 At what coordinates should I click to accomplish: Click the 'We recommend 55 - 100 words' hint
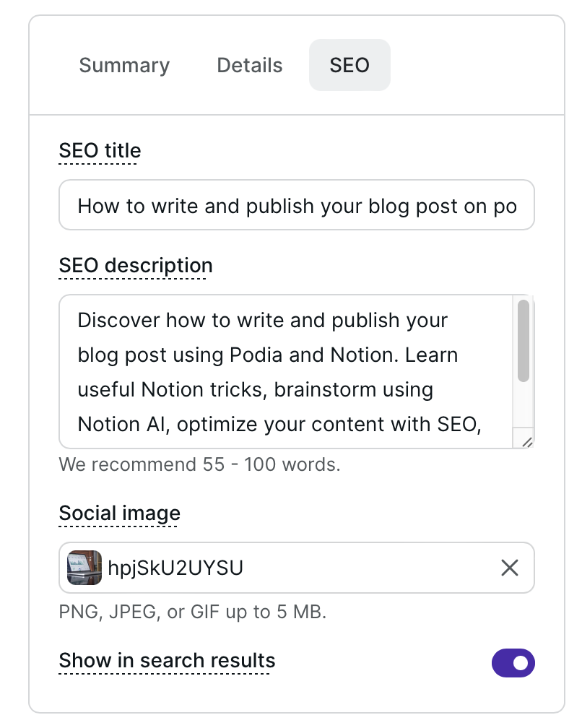pyautogui.click(x=199, y=464)
